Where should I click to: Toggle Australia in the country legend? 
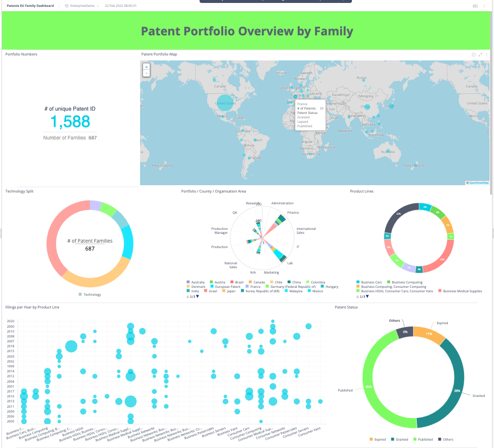196,282
